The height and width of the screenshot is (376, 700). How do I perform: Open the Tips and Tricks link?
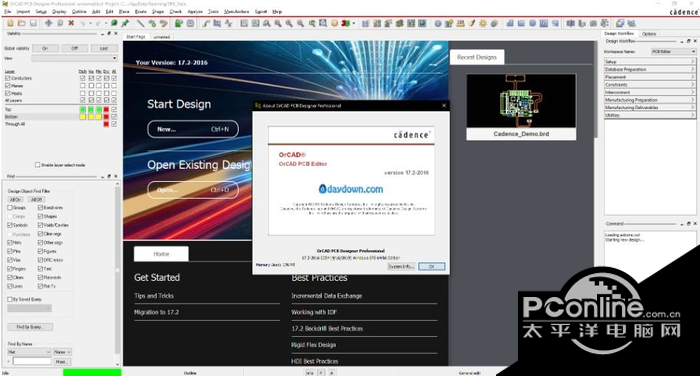click(x=154, y=296)
